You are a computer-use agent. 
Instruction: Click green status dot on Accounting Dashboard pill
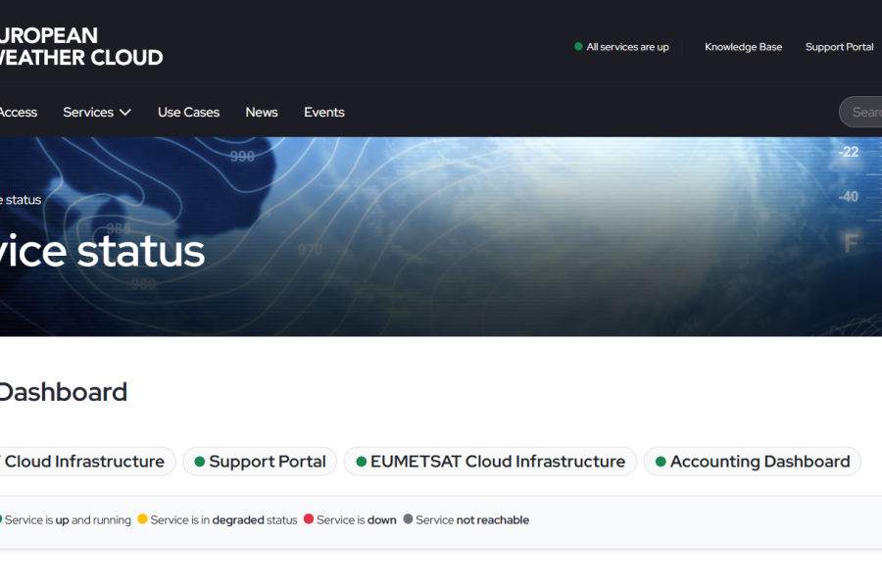pyautogui.click(x=661, y=462)
